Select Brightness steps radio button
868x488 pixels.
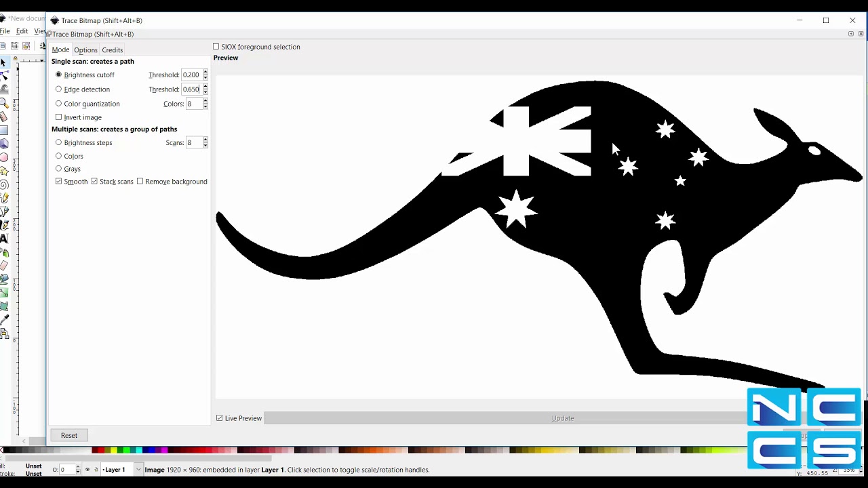click(x=58, y=142)
